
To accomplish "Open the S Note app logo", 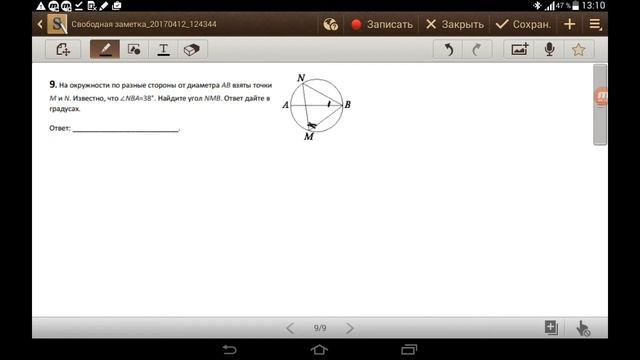I will click(57, 24).
